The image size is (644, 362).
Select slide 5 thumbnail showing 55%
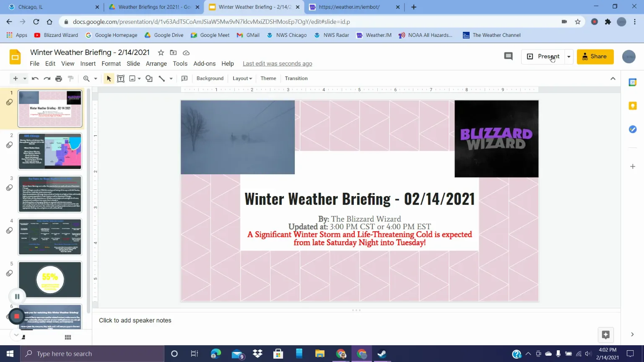[x=50, y=279]
